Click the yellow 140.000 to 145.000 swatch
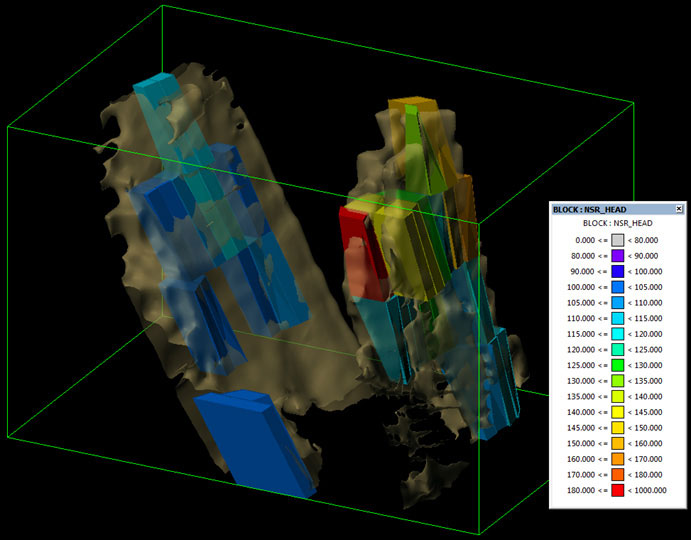The height and width of the screenshot is (540, 691). pos(618,412)
